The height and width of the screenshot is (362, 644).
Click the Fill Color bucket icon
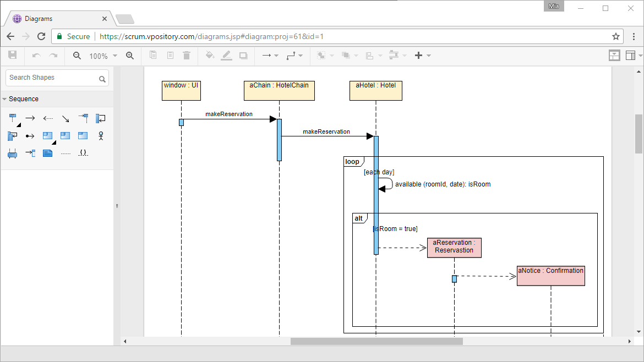click(x=210, y=55)
